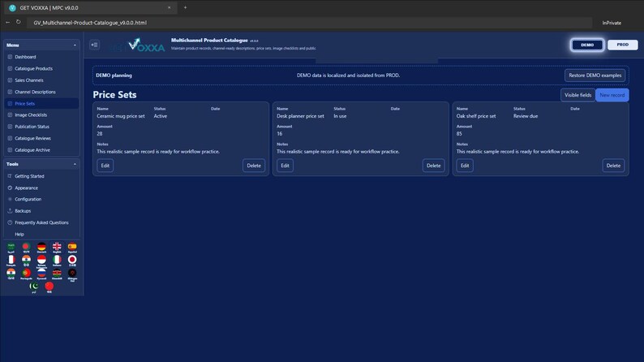Switch language with the Indonesian flag
The image size is (644, 362).
[41, 261]
